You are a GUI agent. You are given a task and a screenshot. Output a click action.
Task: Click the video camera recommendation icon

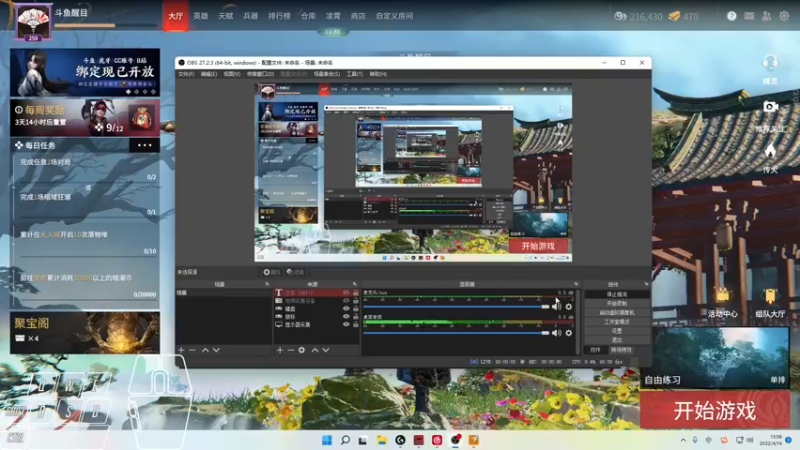[x=770, y=106]
